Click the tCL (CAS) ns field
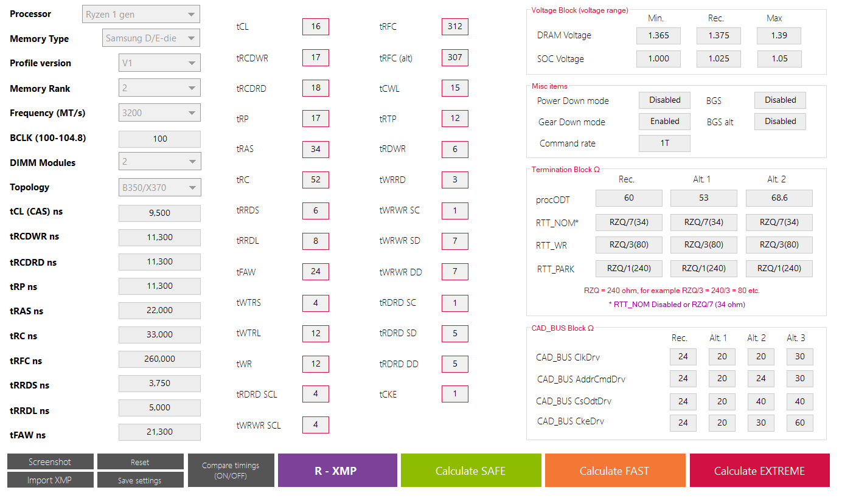The image size is (842, 504). [159, 213]
